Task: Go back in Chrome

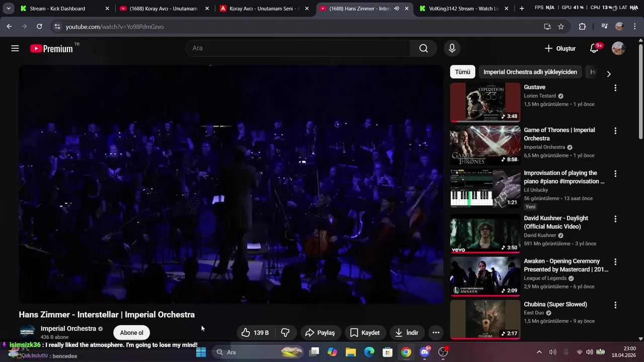Action: point(9,27)
